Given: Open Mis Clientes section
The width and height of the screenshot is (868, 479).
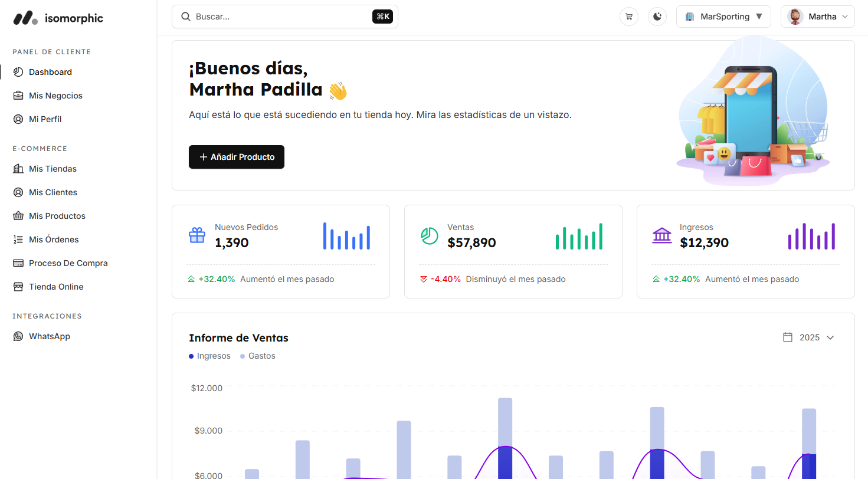Looking at the screenshot, I should click(53, 192).
